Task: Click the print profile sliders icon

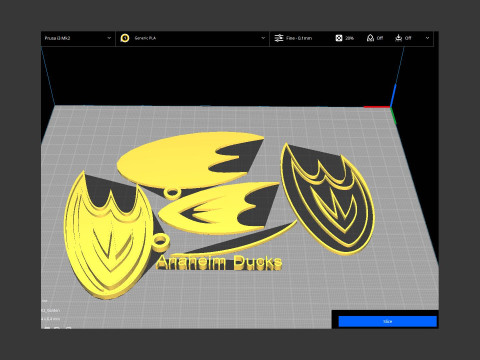Action: pyautogui.click(x=278, y=38)
